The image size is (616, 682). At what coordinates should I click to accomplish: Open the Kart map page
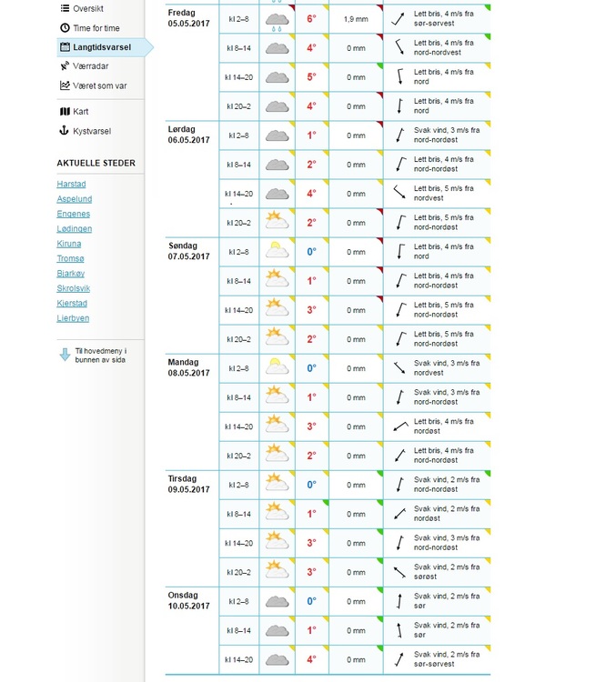coord(81,111)
